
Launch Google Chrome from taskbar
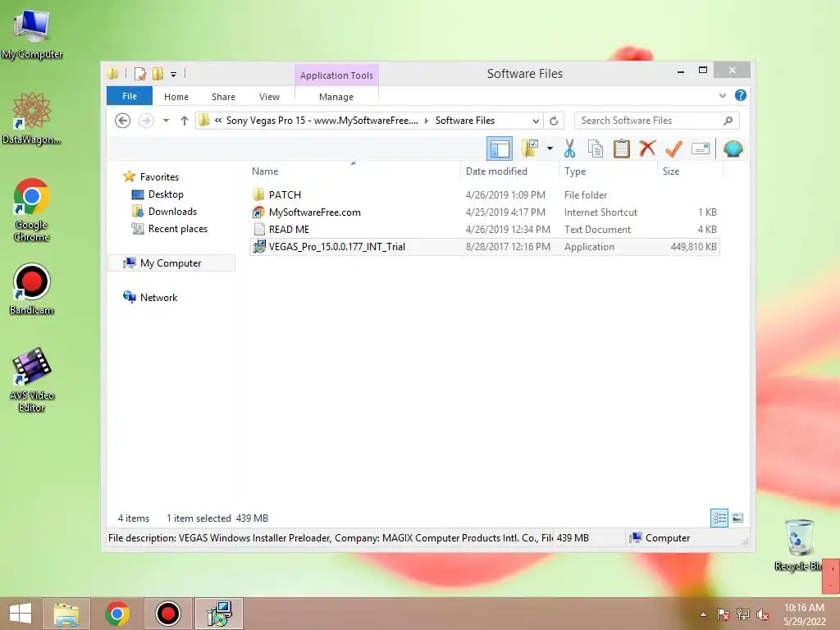coord(117,614)
